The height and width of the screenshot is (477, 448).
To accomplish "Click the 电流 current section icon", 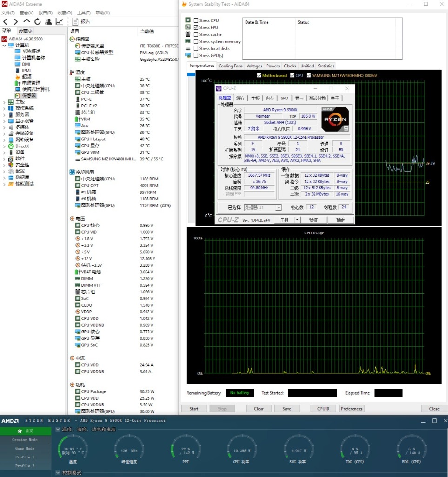I will pos(72,358).
